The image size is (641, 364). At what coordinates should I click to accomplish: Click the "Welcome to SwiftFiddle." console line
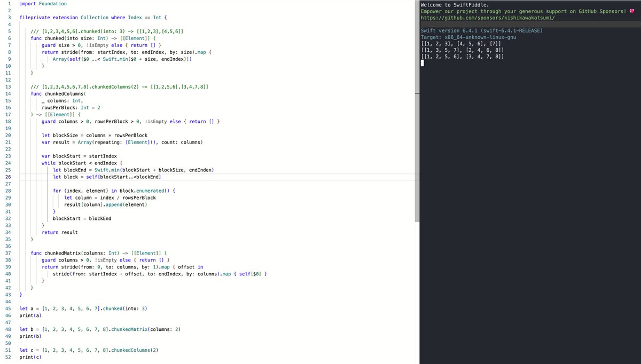[455, 5]
